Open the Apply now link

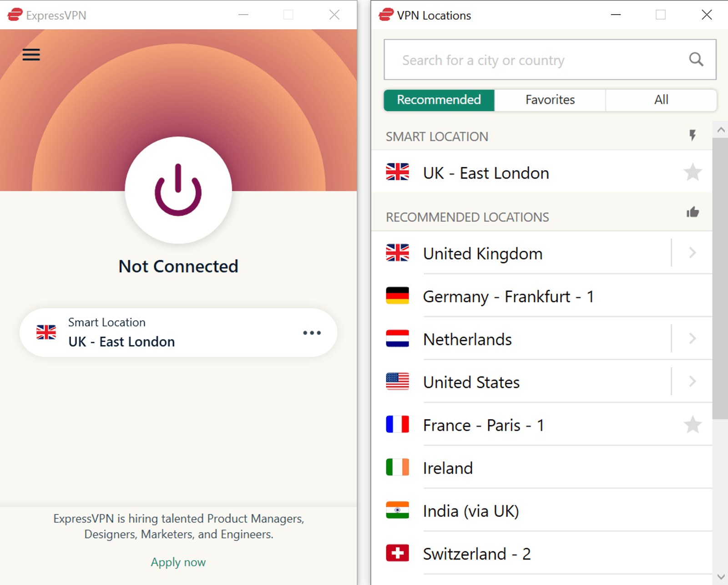click(178, 562)
